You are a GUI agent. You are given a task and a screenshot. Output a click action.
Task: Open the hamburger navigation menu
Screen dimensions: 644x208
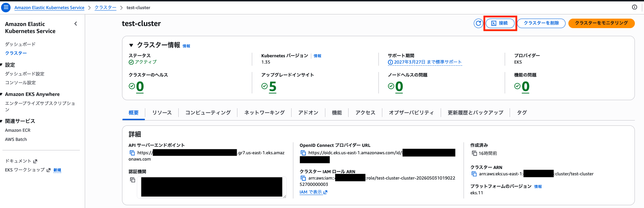(x=6, y=7)
